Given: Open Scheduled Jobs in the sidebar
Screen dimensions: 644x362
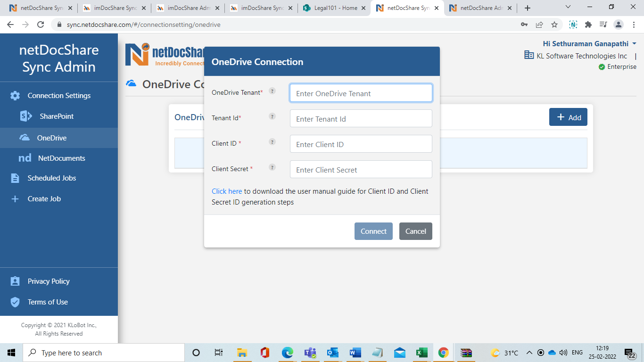Looking at the screenshot, I should [x=52, y=178].
